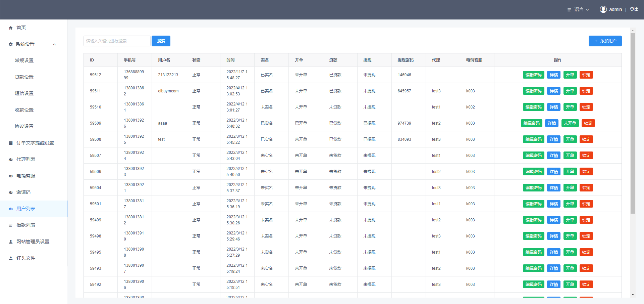Click 登出 to log out
This screenshot has height=304, width=644.
(634, 9)
